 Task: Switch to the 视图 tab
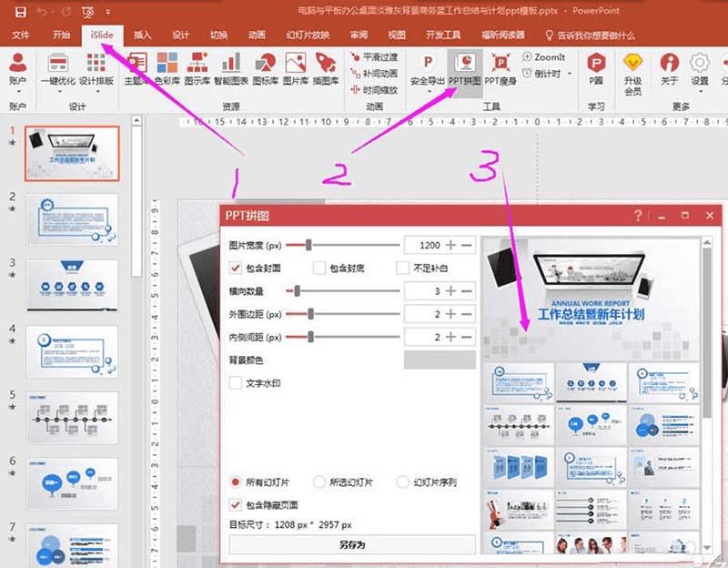(x=397, y=35)
